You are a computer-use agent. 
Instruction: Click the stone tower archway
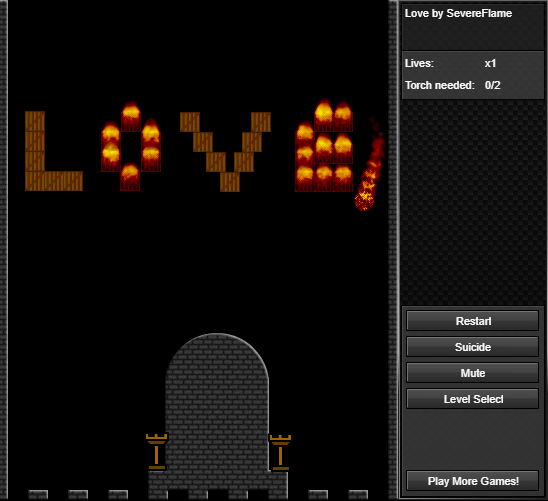tap(217, 402)
